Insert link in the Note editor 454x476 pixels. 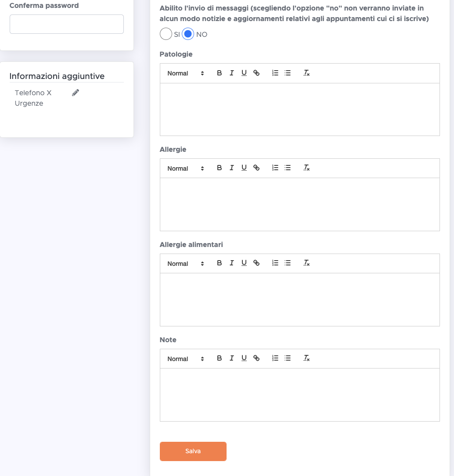(x=256, y=358)
